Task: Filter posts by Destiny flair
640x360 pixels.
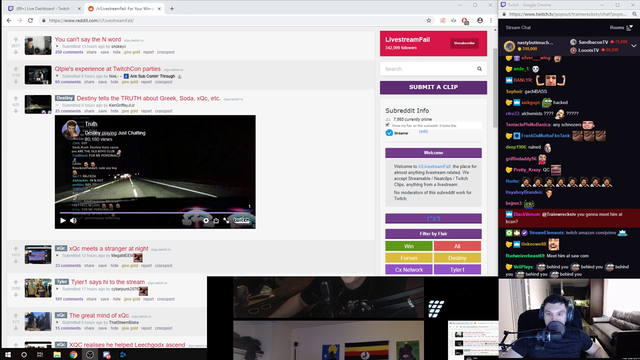Action: (x=457, y=258)
